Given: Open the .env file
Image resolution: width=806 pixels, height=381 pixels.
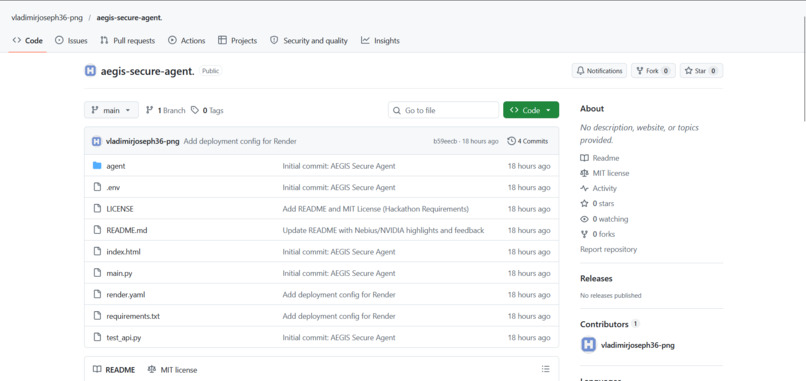Looking at the screenshot, I should pyautogui.click(x=113, y=188).
